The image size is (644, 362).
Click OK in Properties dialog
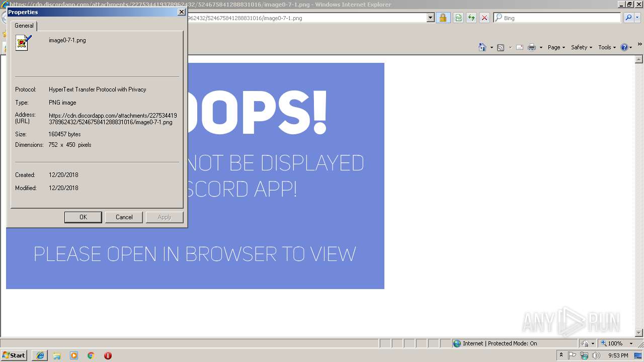pyautogui.click(x=83, y=217)
